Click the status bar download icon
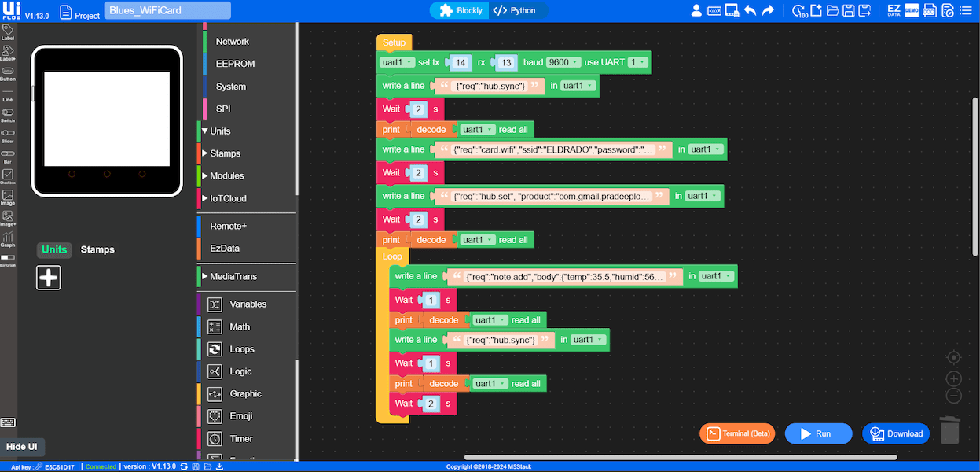The image size is (980, 472). 220,466
